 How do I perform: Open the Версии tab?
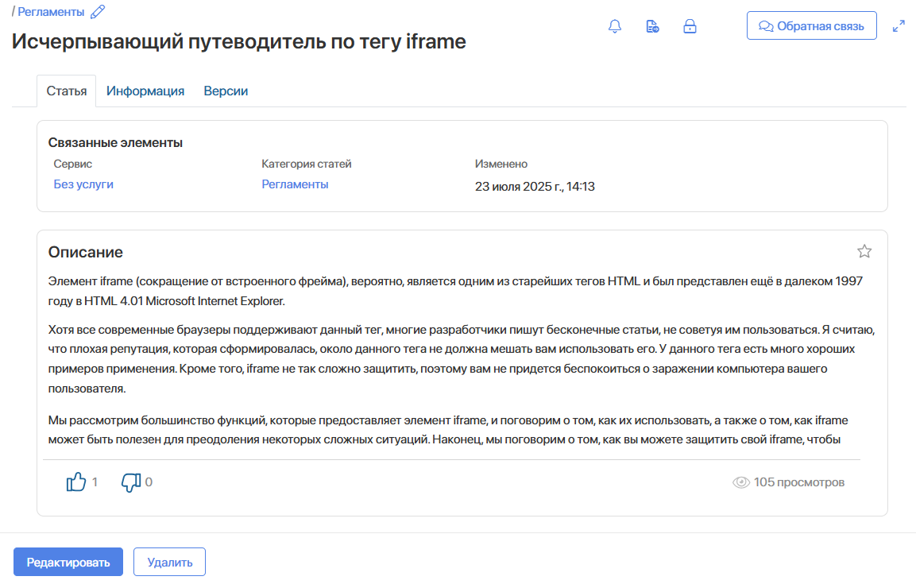[x=226, y=91]
